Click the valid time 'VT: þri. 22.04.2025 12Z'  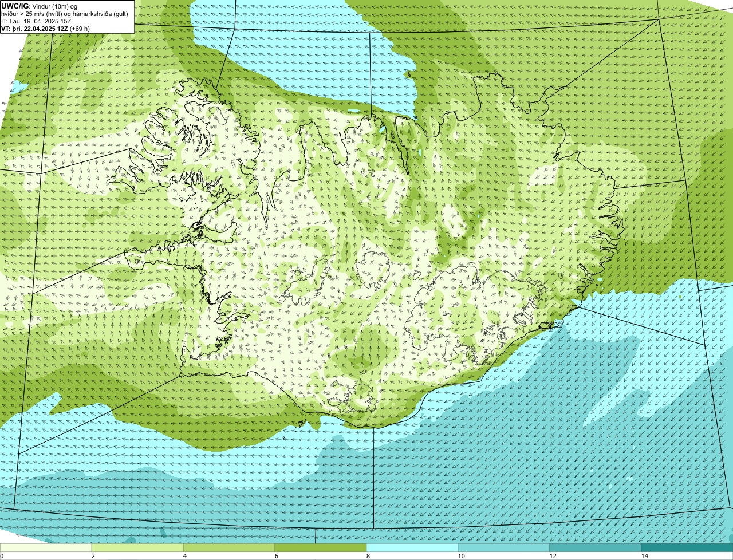(34, 29)
